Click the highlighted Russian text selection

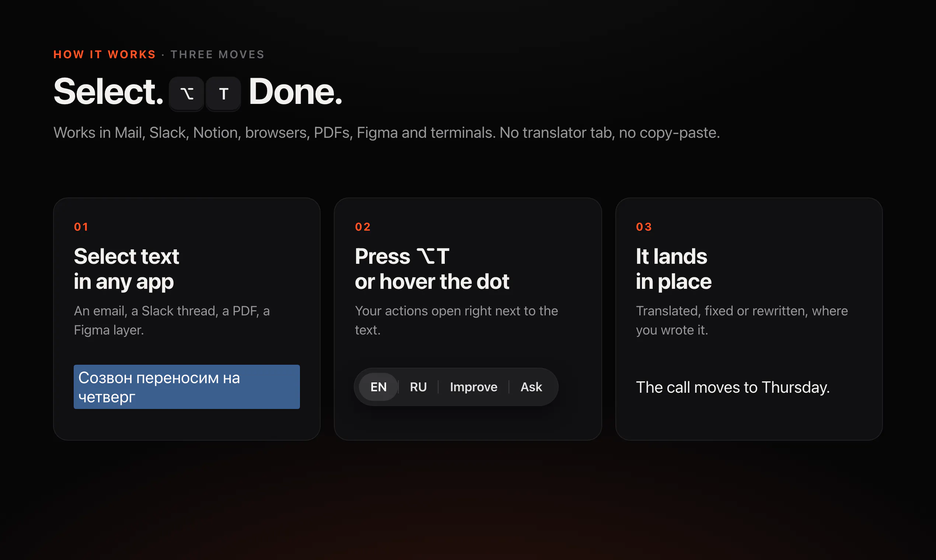(187, 387)
